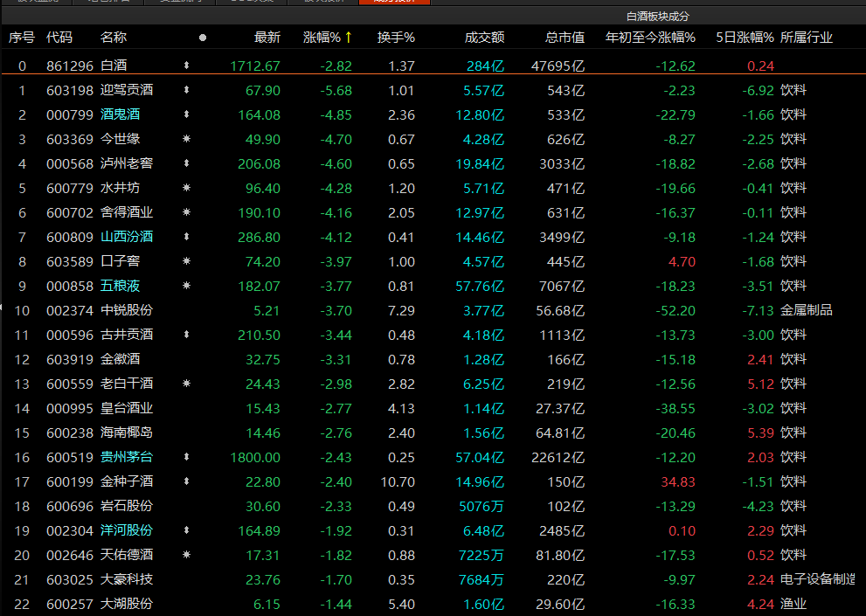The height and width of the screenshot is (616, 866).
Task: Sort by the 最新 column header
Action: pos(267,38)
